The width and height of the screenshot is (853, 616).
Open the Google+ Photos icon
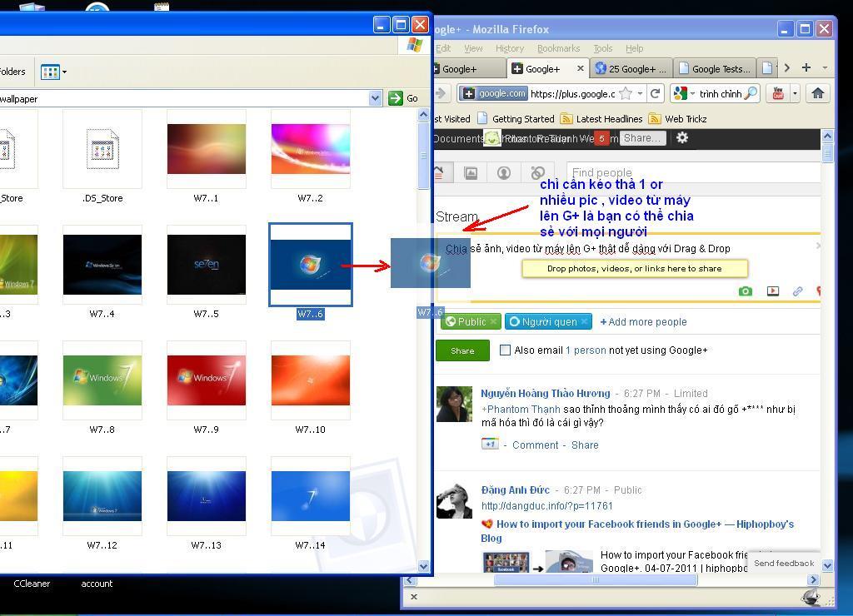471,173
